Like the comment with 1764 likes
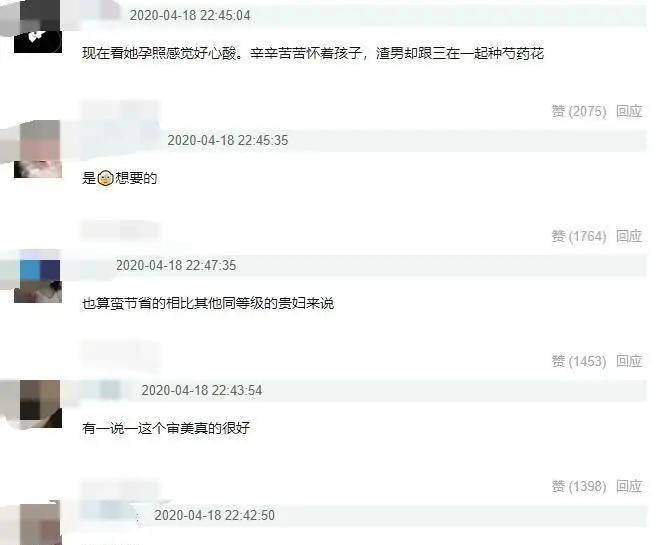 point(579,236)
